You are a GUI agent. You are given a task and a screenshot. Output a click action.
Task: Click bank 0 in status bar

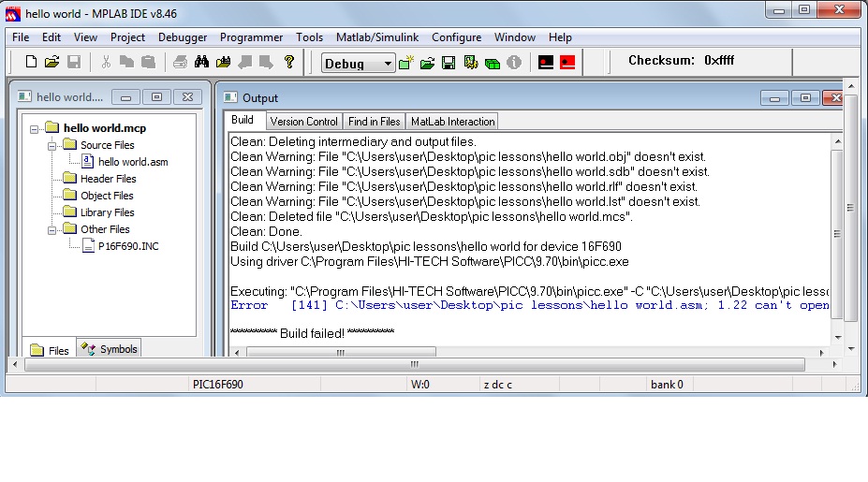pos(667,384)
